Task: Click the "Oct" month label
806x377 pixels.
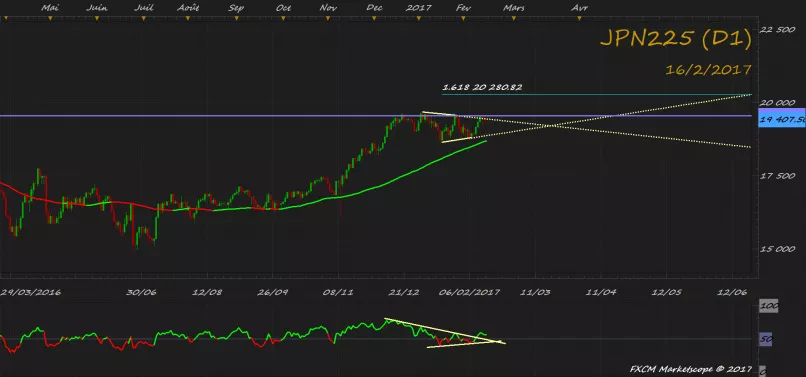Action: point(283,8)
